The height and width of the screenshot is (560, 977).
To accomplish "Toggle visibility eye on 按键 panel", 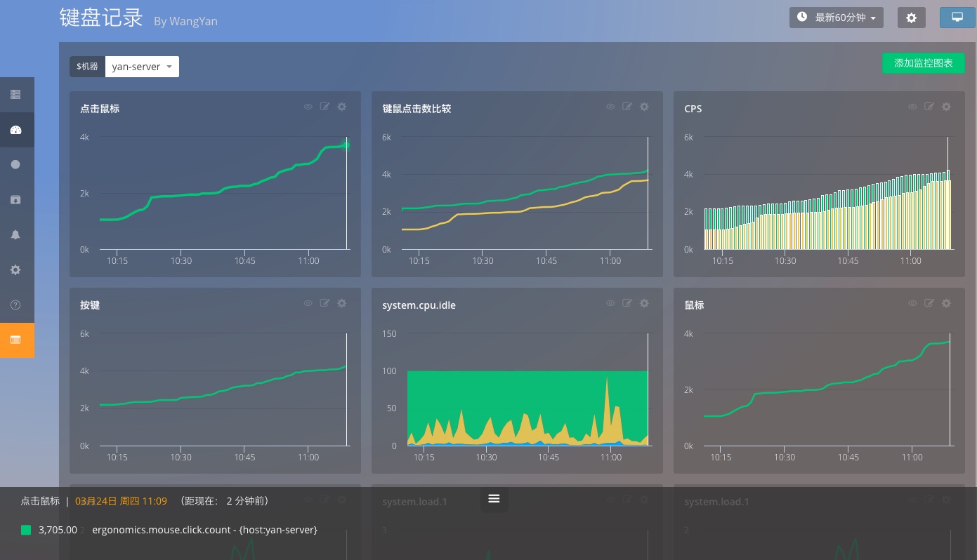I will (x=308, y=303).
